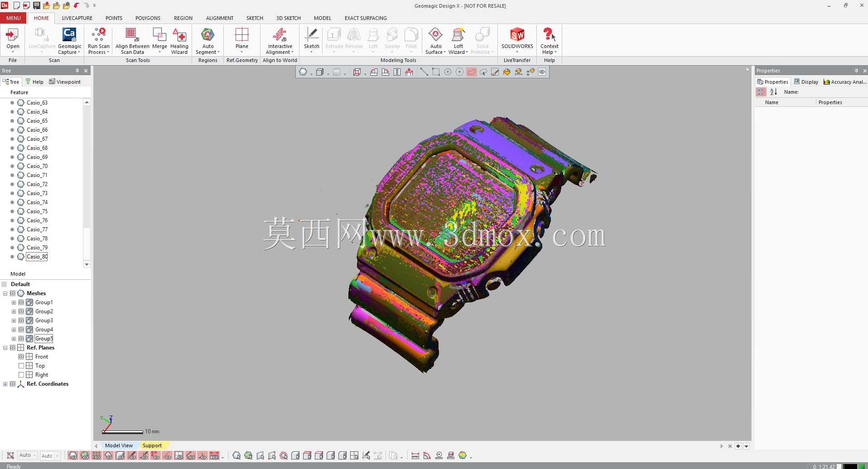868x469 pixels.
Task: Select the rectangle selection mode tool
Action: click(x=436, y=72)
